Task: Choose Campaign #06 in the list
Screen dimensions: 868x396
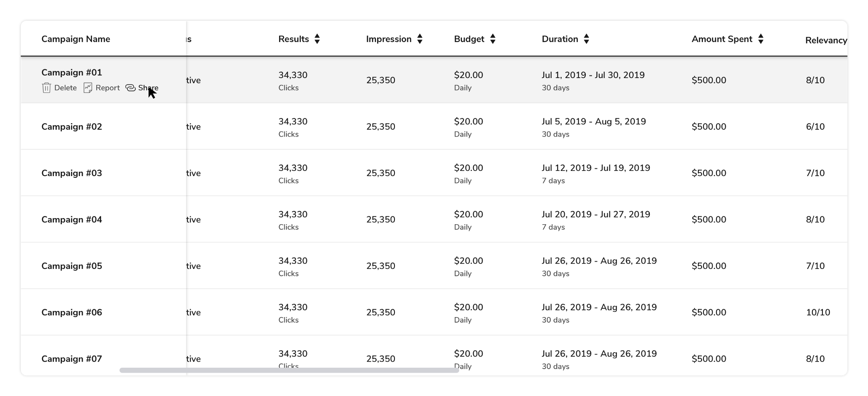Action: pos(72,312)
